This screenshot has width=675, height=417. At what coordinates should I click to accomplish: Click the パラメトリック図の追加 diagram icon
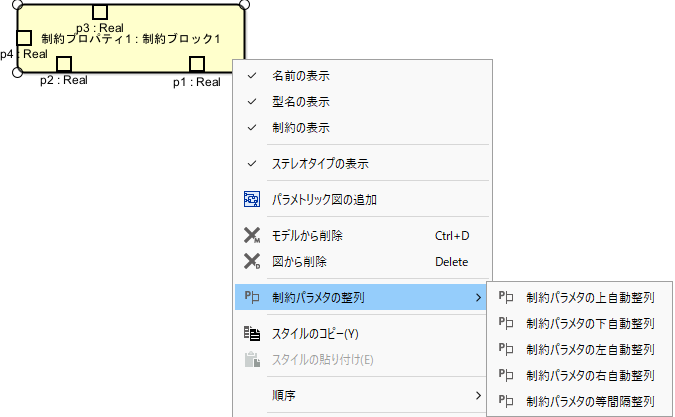[x=252, y=199]
